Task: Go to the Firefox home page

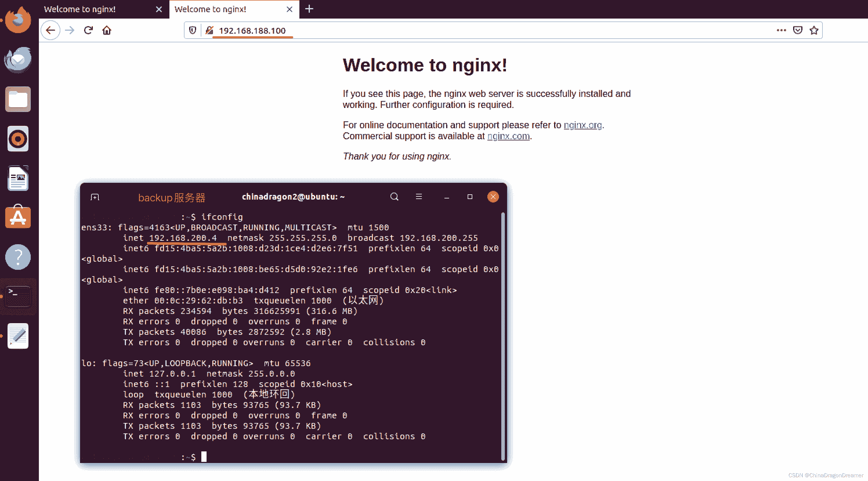Action: [107, 30]
